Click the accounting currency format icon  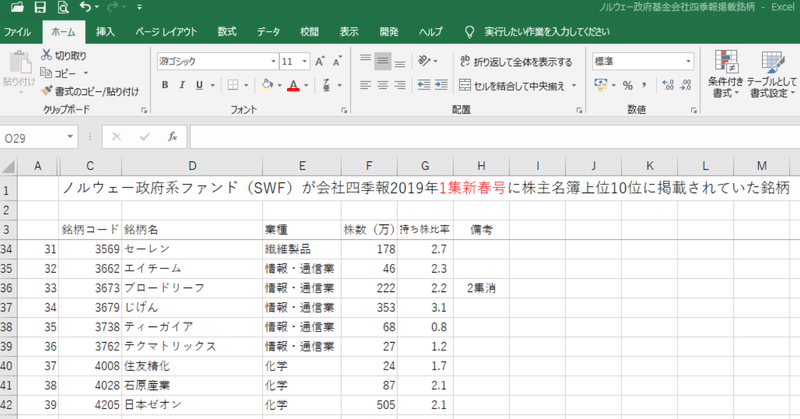coord(601,85)
